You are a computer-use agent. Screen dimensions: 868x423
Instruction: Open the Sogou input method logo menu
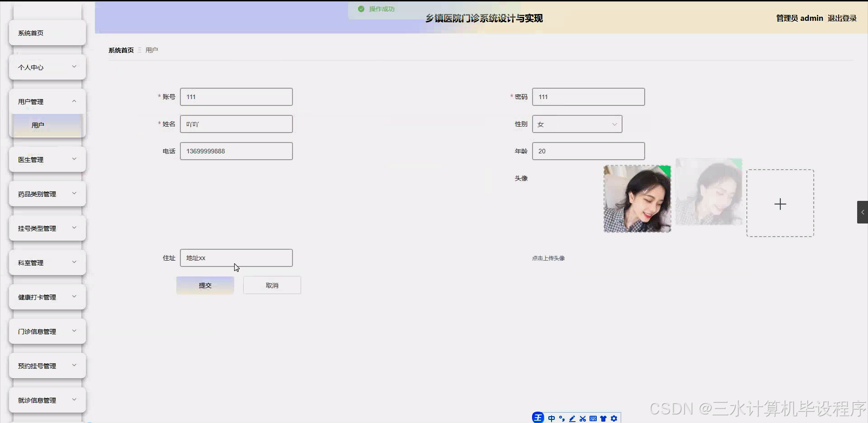[538, 418]
